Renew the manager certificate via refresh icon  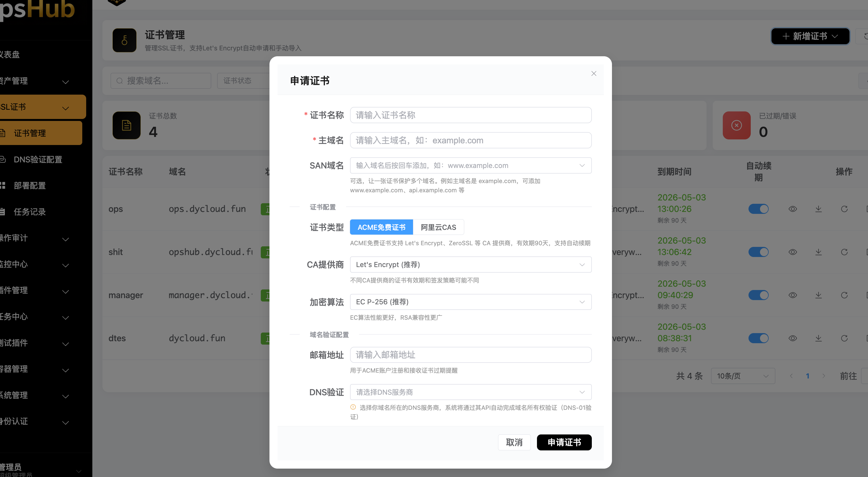point(845,295)
